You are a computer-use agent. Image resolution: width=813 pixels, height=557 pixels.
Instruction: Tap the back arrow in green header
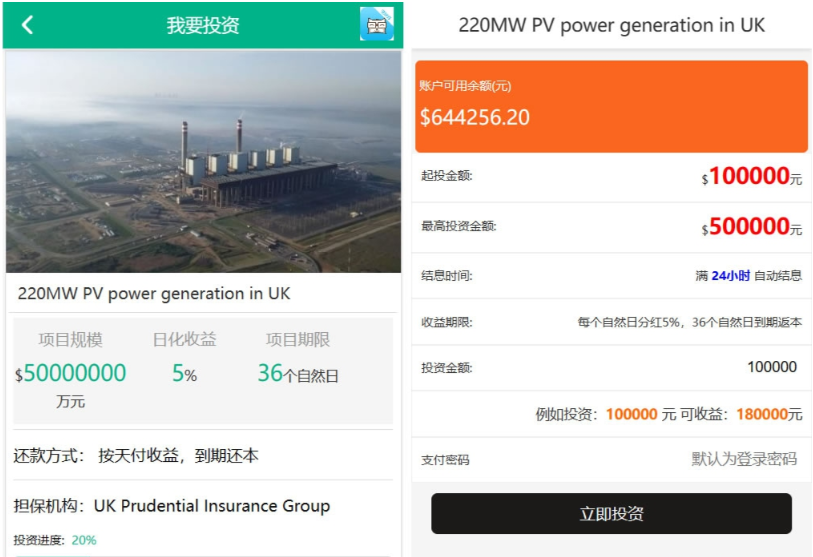click(28, 25)
